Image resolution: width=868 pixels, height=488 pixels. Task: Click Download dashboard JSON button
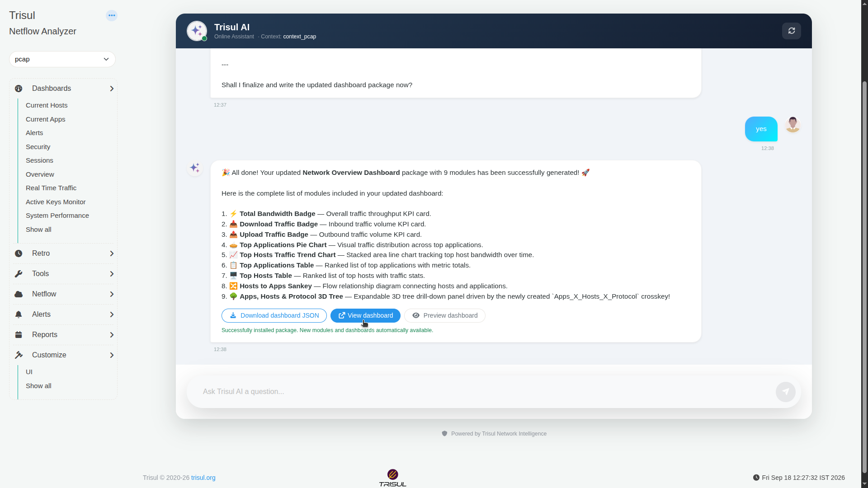tap(274, 315)
